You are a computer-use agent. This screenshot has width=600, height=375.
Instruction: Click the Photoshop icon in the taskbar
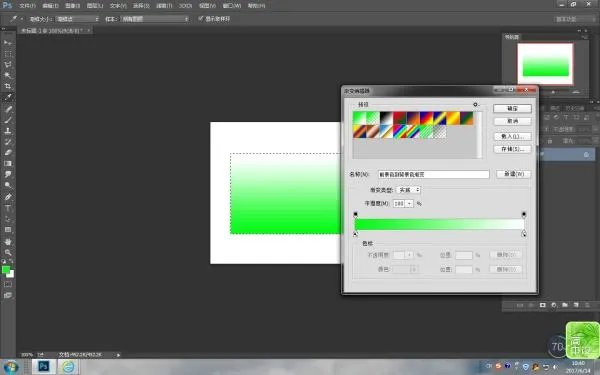coord(43,367)
